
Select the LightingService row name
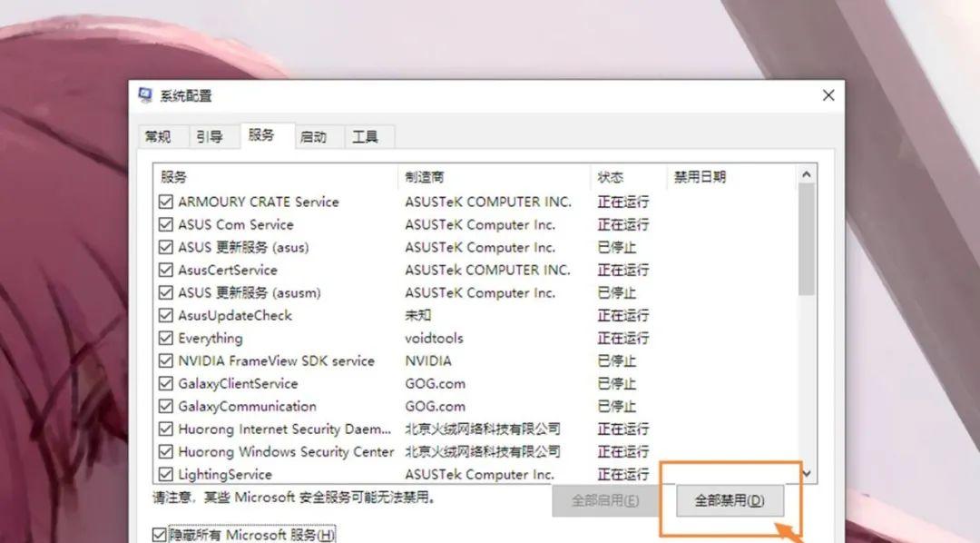coord(225,474)
